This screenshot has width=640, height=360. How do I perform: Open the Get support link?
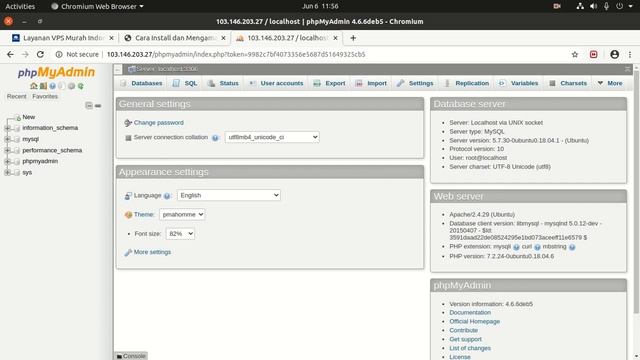(465, 339)
